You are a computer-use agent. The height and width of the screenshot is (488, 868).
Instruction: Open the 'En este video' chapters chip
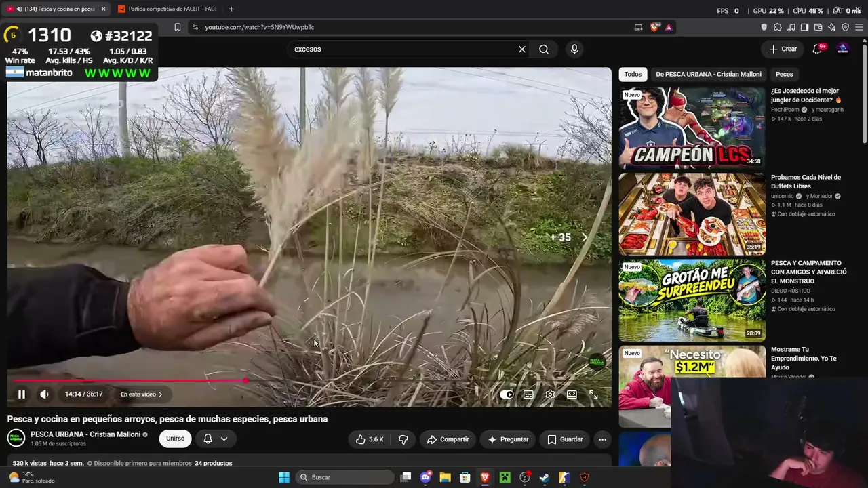141,394
